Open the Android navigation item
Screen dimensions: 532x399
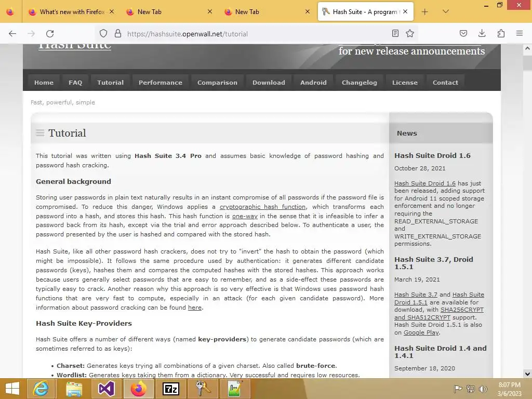313,83
